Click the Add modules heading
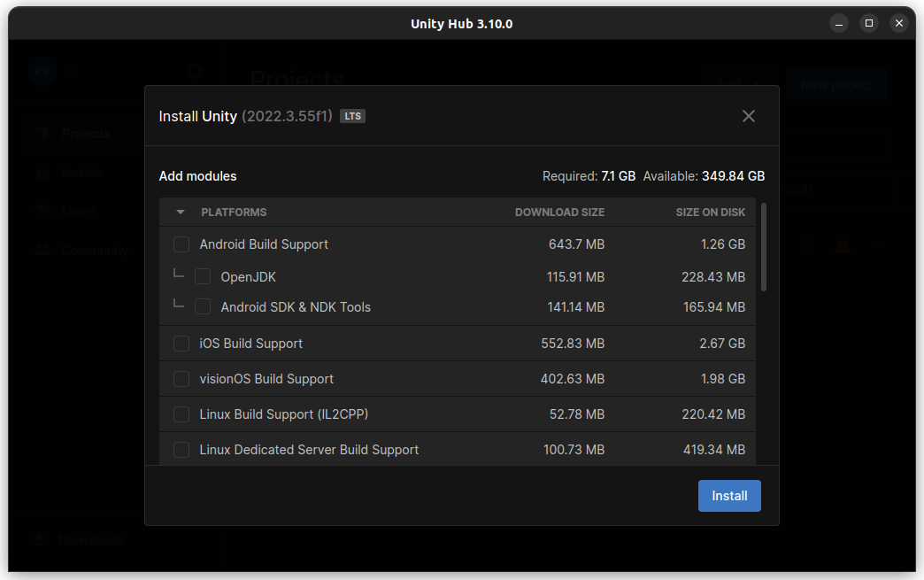The image size is (924, 580). pos(197,176)
